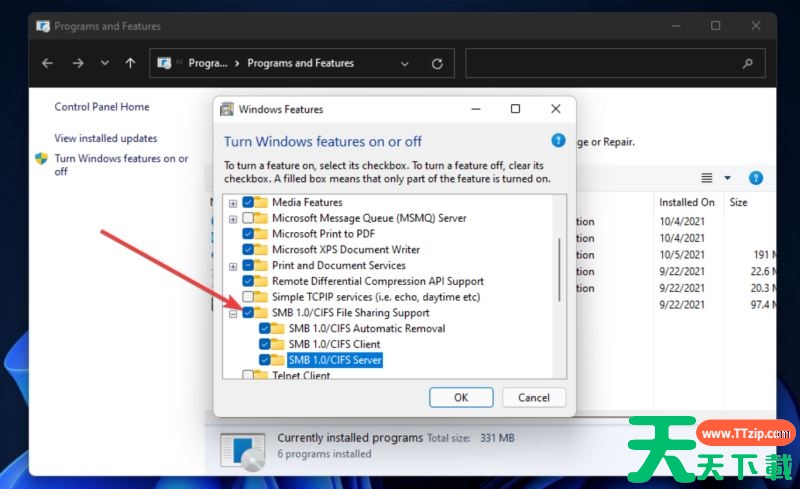Click the Windows Features list scrollbar thumb
The image size is (800, 489).
[x=559, y=270]
